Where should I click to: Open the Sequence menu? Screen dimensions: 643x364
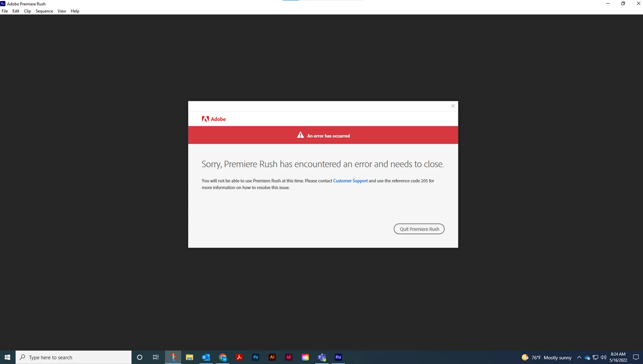pos(44,11)
